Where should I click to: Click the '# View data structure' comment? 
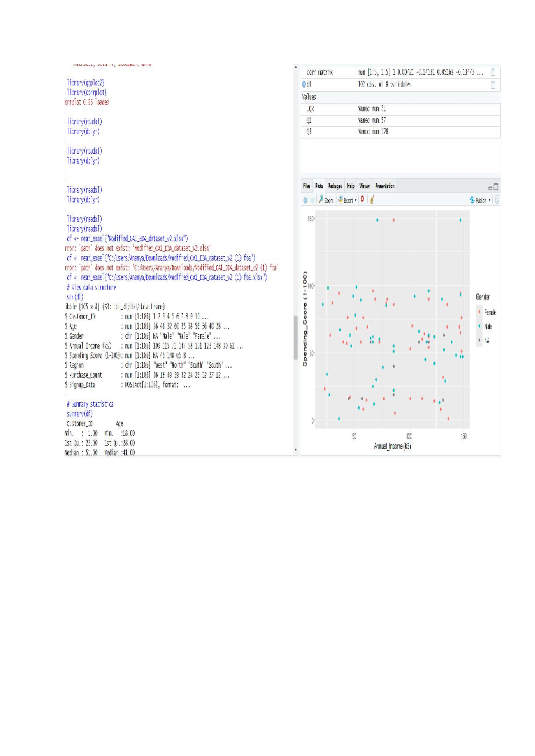click(91, 288)
